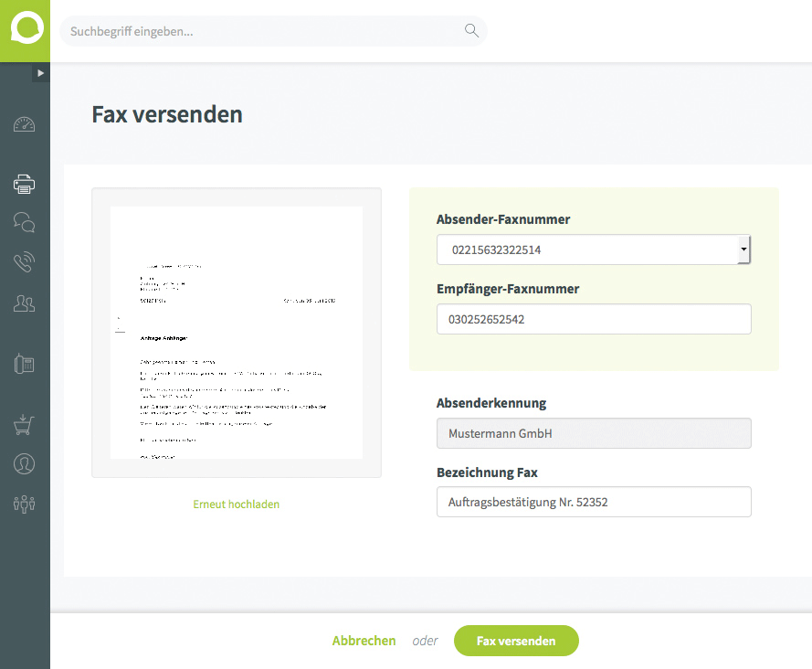
Task: Open the Absender-Faxnummer dropdown
Action: pos(594,250)
